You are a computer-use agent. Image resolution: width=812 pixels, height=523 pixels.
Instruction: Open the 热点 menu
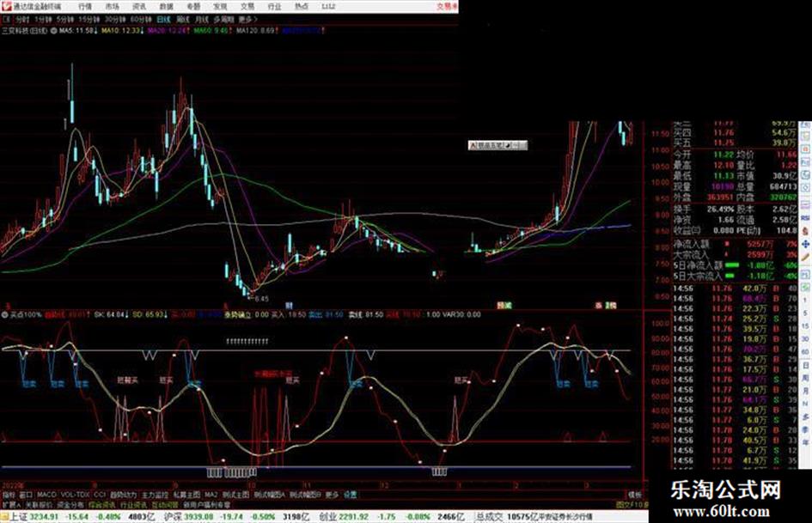click(x=302, y=6)
